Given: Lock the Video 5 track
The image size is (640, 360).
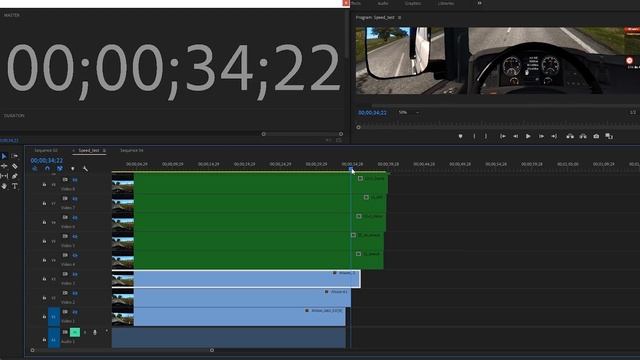Looking at the screenshot, I should (x=44, y=241).
